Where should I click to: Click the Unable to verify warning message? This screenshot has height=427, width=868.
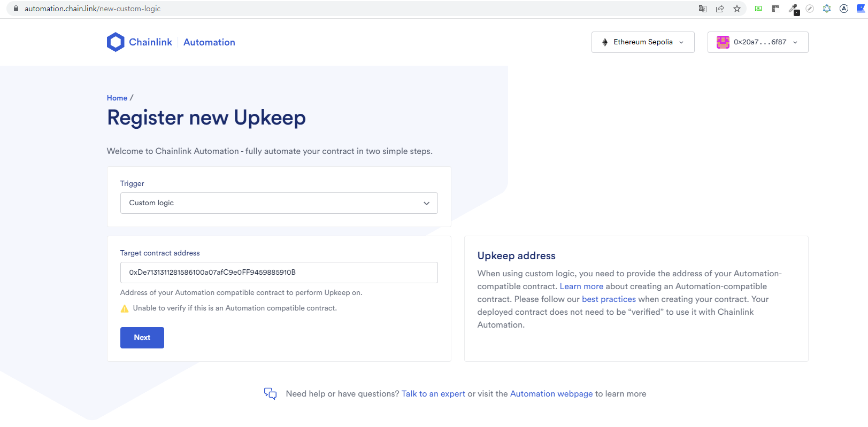[235, 308]
